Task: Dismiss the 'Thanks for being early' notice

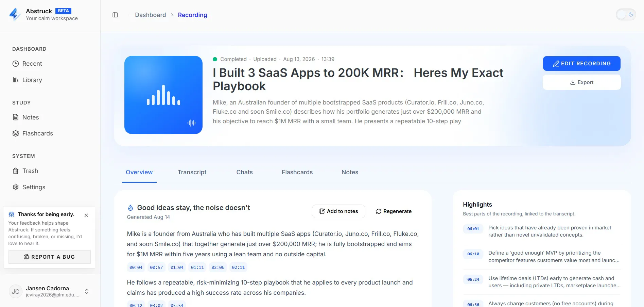Action: click(x=86, y=215)
